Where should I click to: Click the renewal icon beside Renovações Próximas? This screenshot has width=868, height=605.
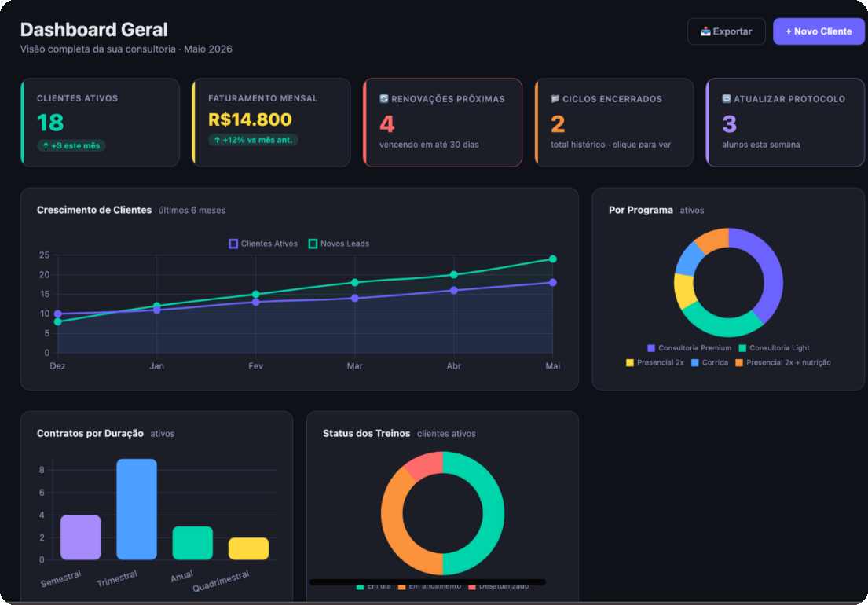click(383, 98)
